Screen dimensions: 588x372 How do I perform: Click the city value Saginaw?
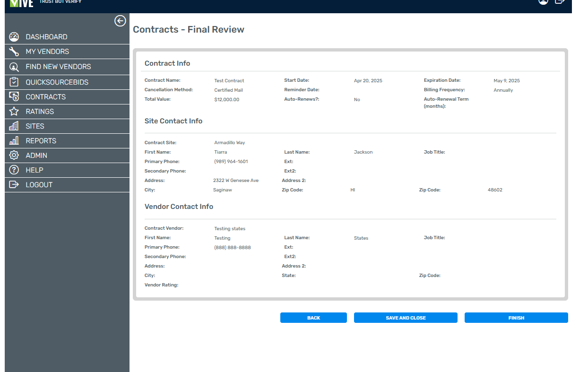(x=223, y=190)
